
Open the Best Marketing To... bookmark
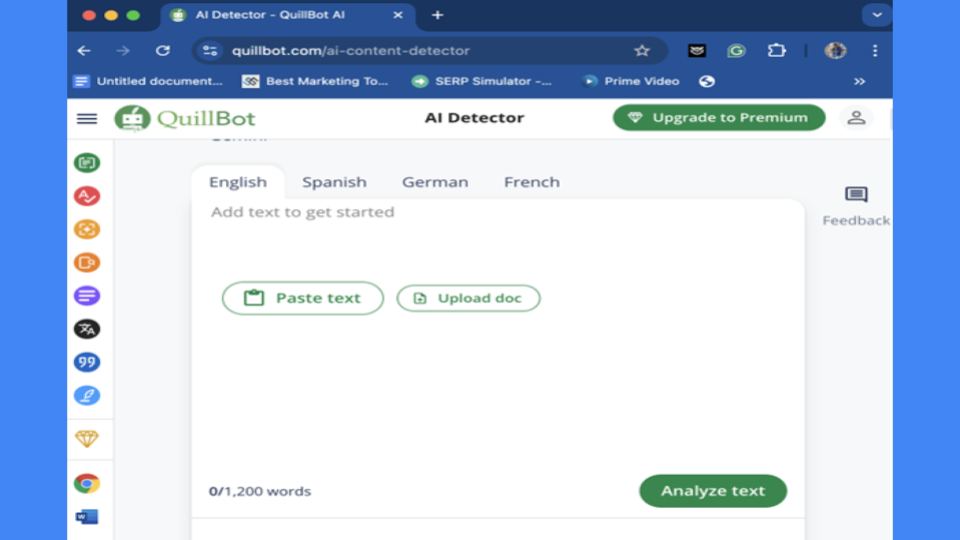coord(315,81)
